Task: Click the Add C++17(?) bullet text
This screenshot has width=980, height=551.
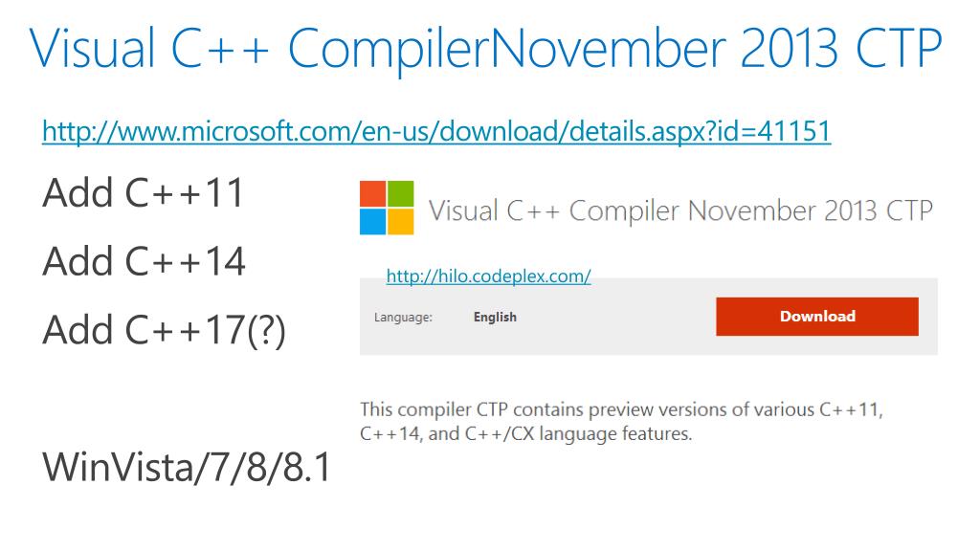Action: pyautogui.click(x=164, y=330)
